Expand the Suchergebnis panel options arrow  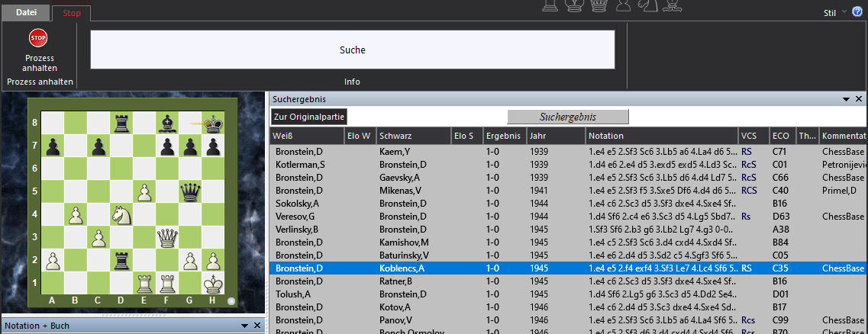[x=846, y=99]
